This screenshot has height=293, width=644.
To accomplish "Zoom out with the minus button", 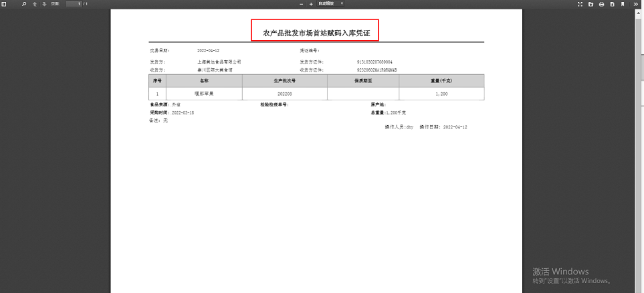I will [x=302, y=4].
